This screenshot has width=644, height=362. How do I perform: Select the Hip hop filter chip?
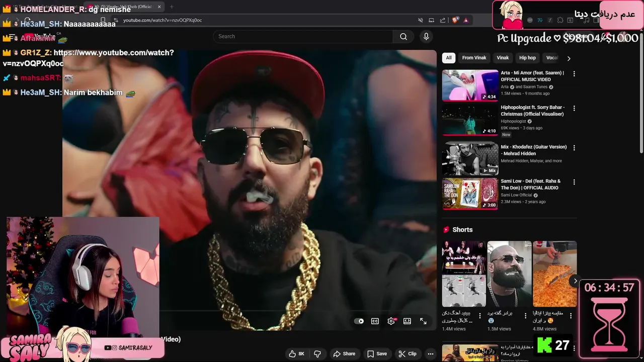(527, 58)
